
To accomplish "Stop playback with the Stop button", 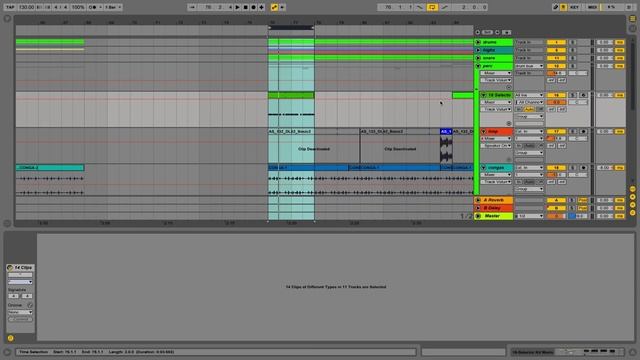I will [x=246, y=7].
